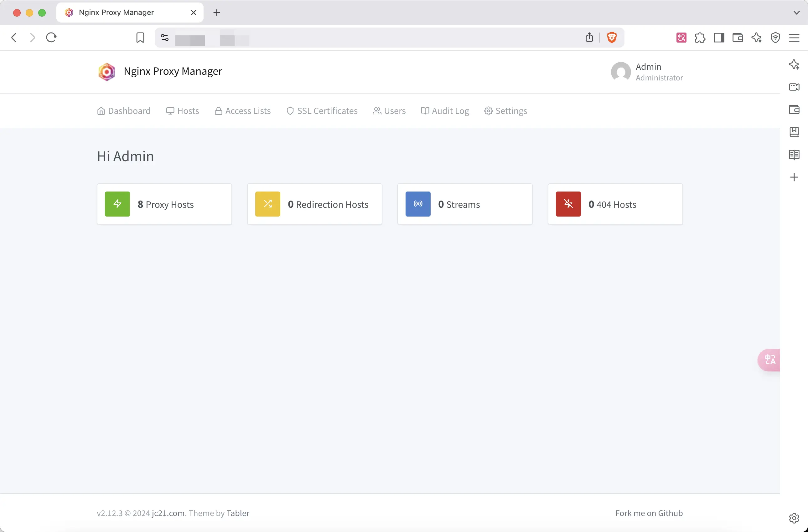Go back with browser back arrow

pyautogui.click(x=14, y=37)
